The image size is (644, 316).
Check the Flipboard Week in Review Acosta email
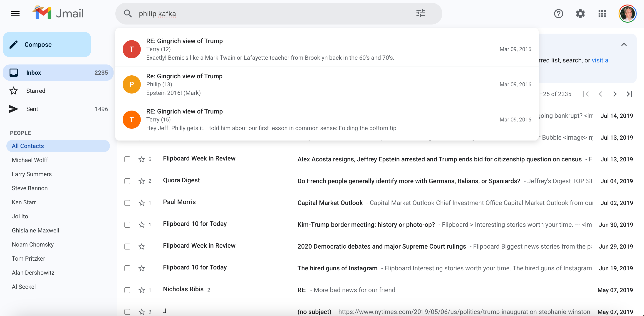point(127,159)
